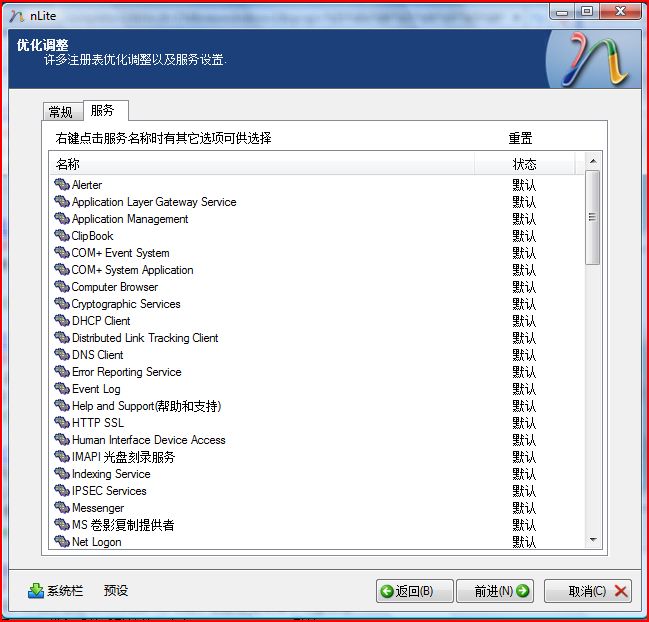This screenshot has width=649, height=622.
Task: Click the IMAPI 光盘刻录服务 icon
Action: pyautogui.click(x=62, y=456)
